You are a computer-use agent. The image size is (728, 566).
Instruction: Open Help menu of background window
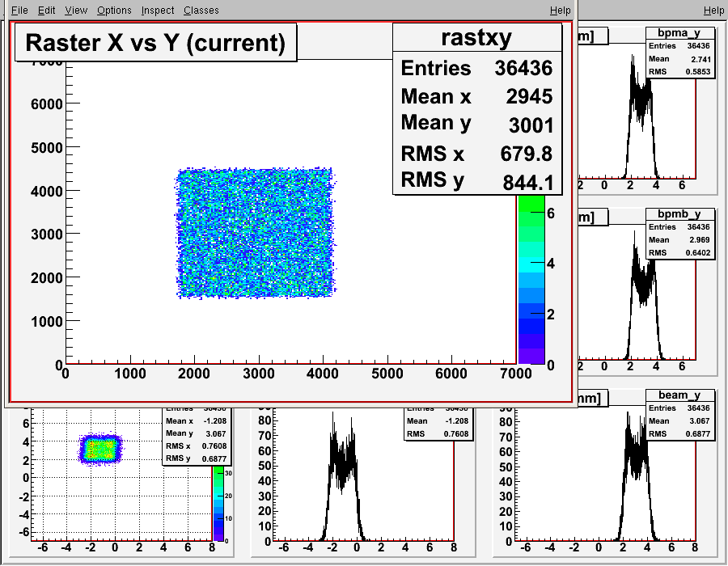(x=713, y=11)
